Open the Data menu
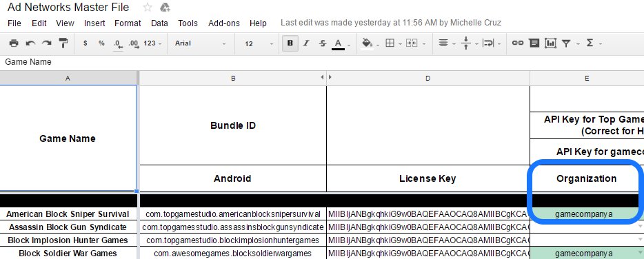 point(159,23)
